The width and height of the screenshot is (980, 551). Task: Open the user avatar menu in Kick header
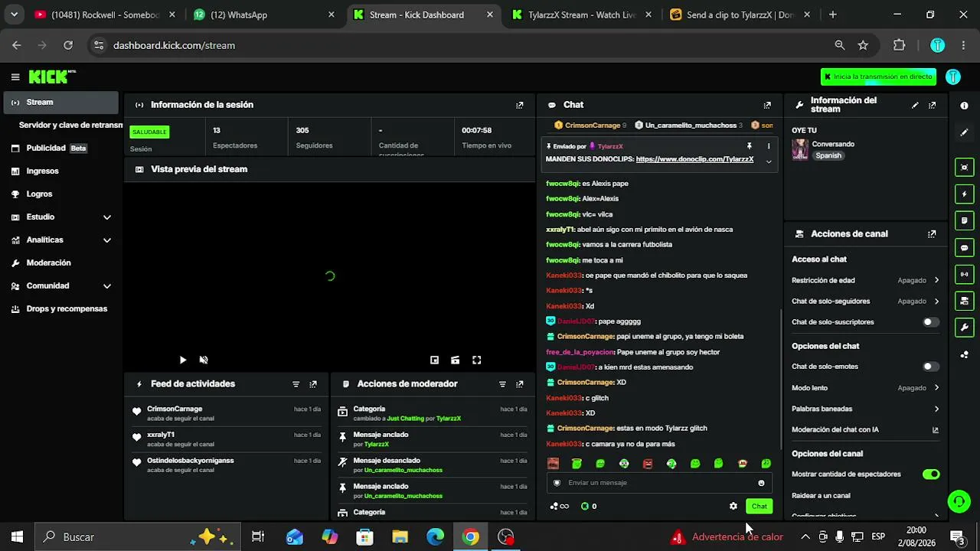(x=953, y=77)
